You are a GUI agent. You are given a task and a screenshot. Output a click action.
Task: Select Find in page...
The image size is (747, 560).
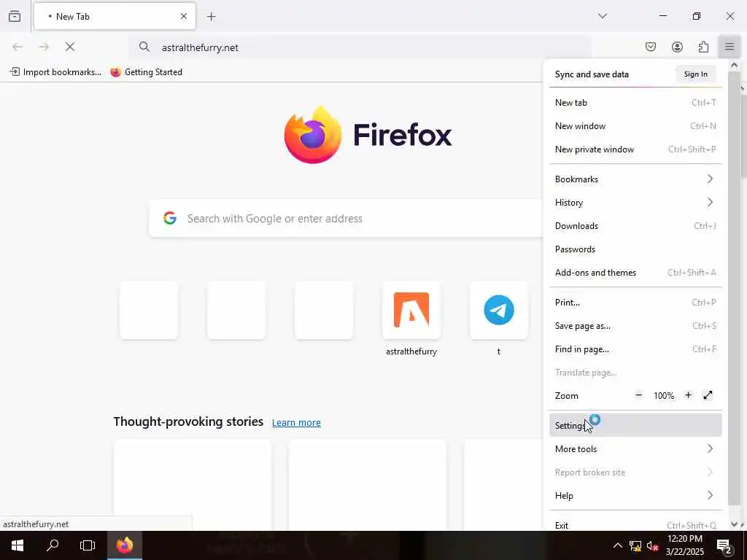point(635,349)
